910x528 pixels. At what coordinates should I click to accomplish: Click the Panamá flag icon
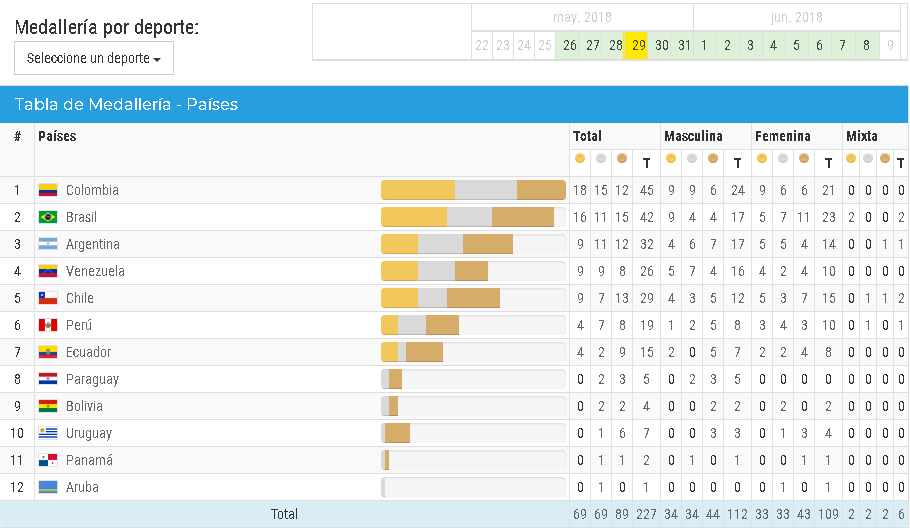pos(48,460)
